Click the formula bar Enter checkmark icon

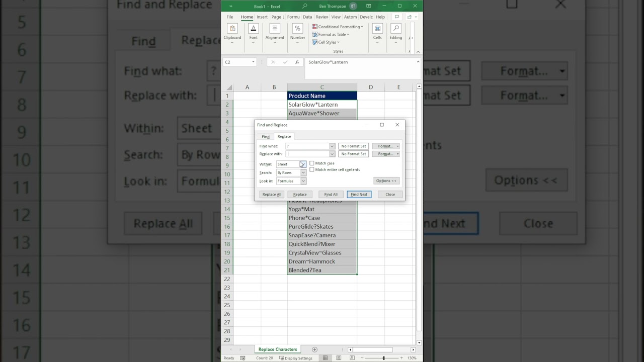pos(285,62)
